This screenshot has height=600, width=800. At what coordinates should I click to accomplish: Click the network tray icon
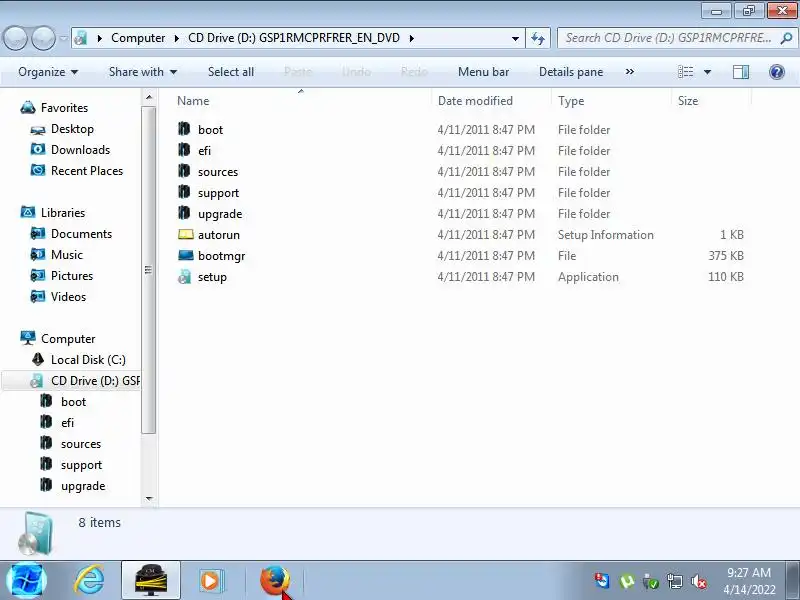(x=674, y=581)
